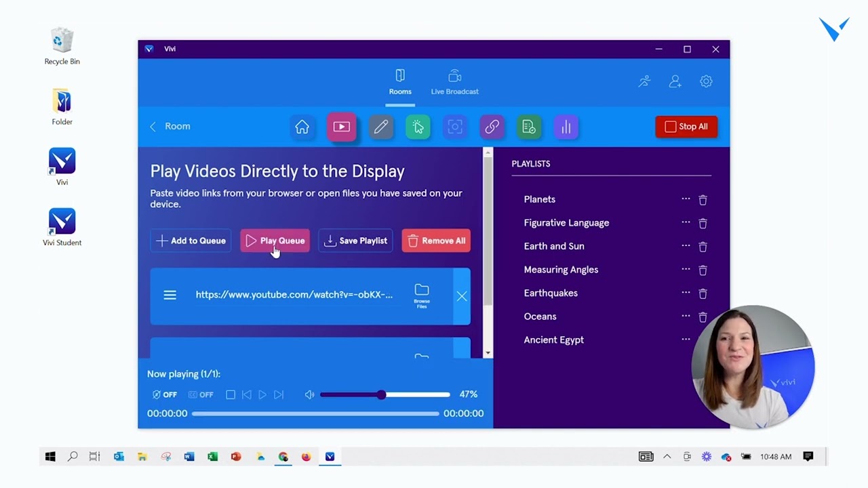Open options menu for Earth and Sun
Screen dimensions: 868x488
coord(686,246)
